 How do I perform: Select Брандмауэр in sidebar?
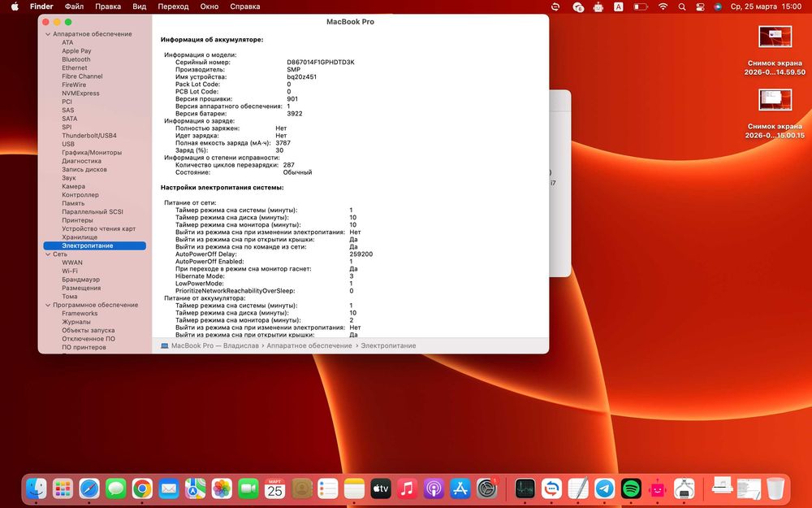click(80, 280)
